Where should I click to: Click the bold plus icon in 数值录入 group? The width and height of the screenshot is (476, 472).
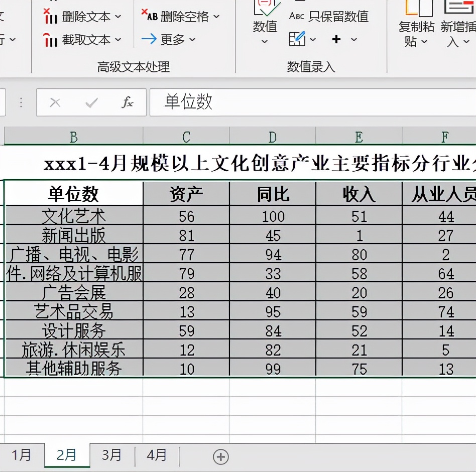pos(336,39)
